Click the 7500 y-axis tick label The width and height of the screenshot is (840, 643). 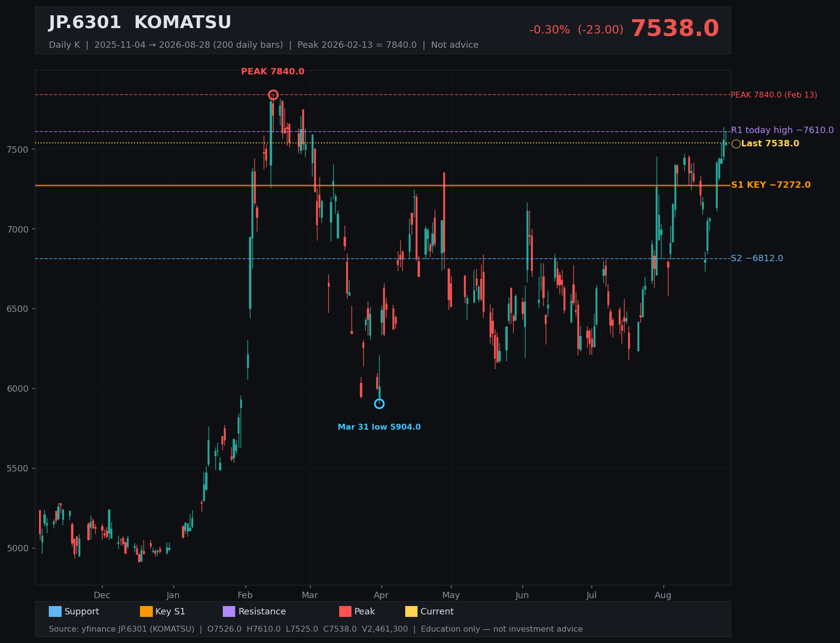18,149
